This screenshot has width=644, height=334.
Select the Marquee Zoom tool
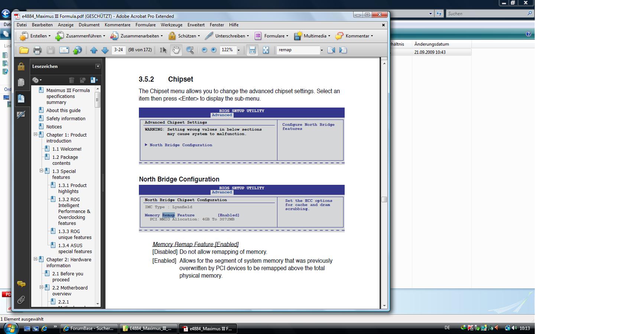[x=190, y=50]
